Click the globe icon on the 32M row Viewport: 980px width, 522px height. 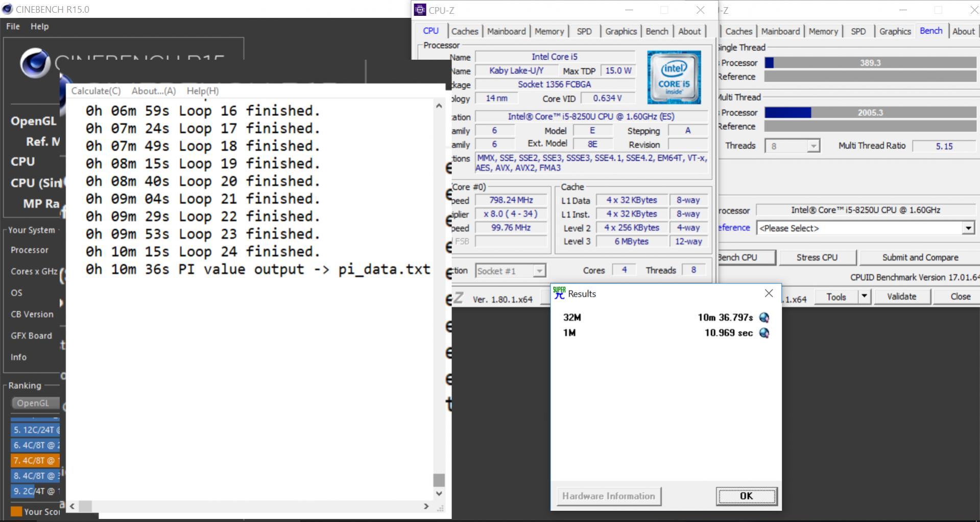764,318
